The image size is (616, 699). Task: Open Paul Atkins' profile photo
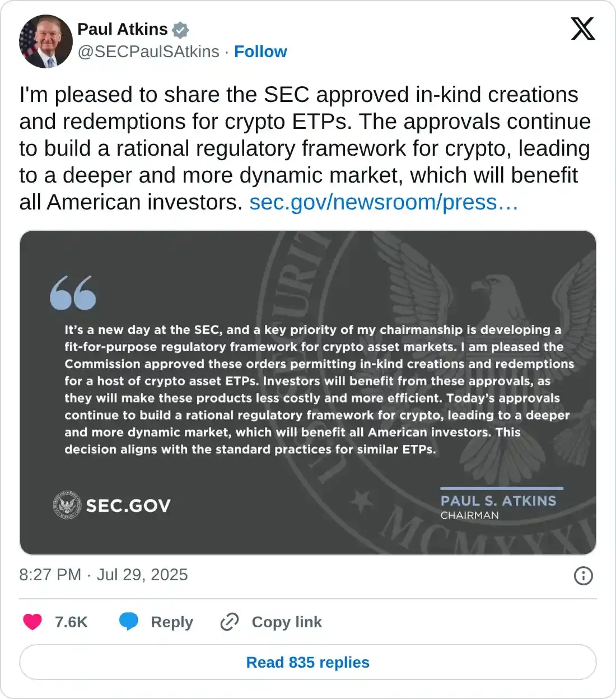[46, 41]
